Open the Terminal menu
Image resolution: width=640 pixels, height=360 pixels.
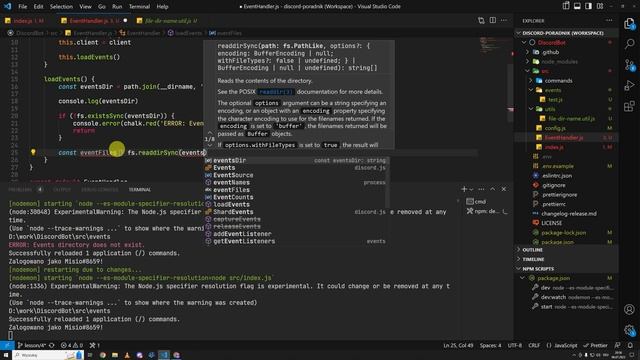pos(139,7)
